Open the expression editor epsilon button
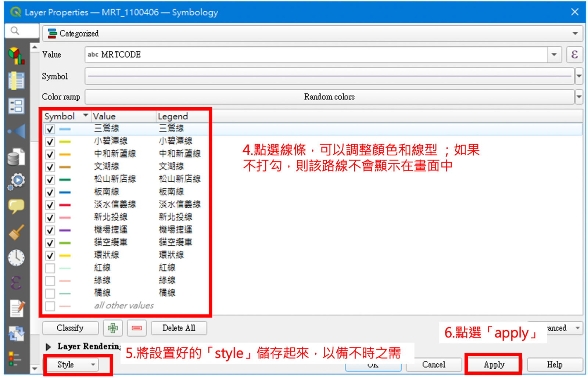The height and width of the screenshot is (378, 588). click(x=574, y=55)
